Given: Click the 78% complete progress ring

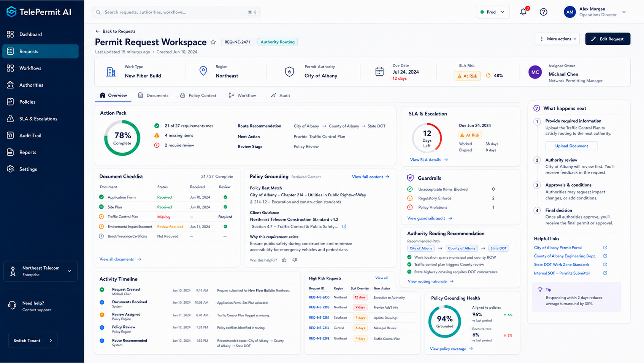Looking at the screenshot, I should pyautogui.click(x=122, y=138).
